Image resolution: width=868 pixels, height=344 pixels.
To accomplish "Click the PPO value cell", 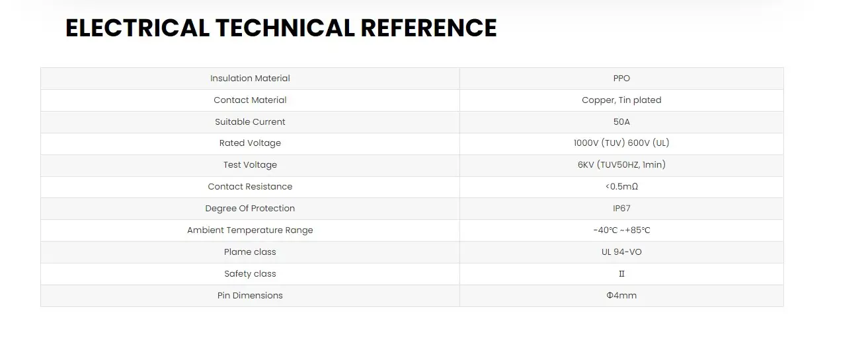I will [x=621, y=79].
